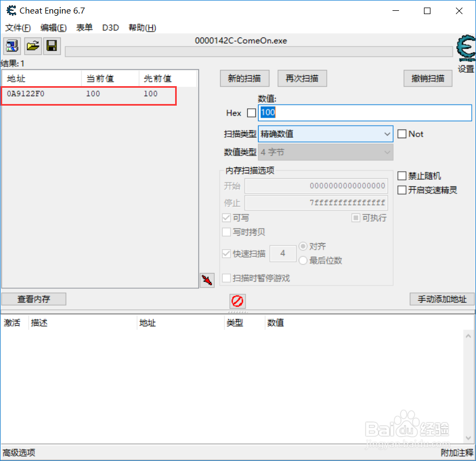This screenshot has height=461, width=476.
Task: Click the fast scan alignment field showing 4
Action: [x=282, y=253]
